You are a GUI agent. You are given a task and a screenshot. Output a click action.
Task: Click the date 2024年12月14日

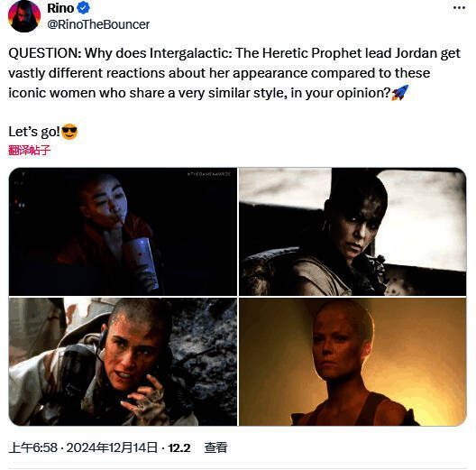(112, 447)
